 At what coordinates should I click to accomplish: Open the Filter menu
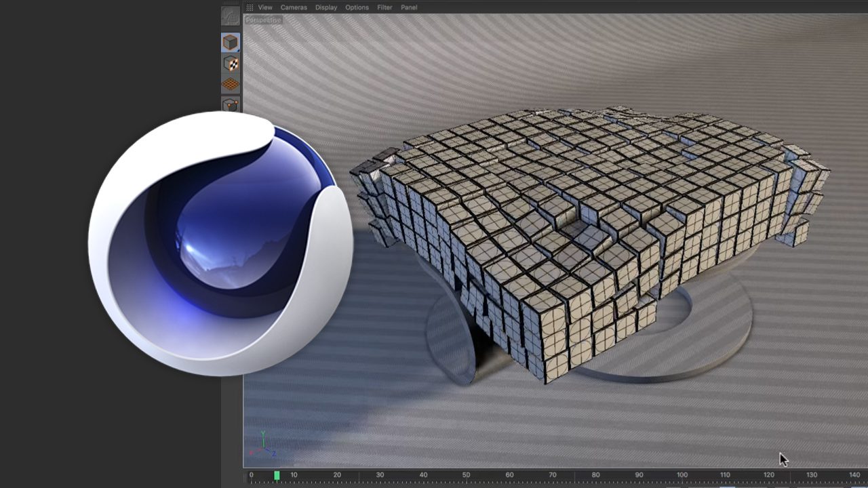(x=384, y=7)
